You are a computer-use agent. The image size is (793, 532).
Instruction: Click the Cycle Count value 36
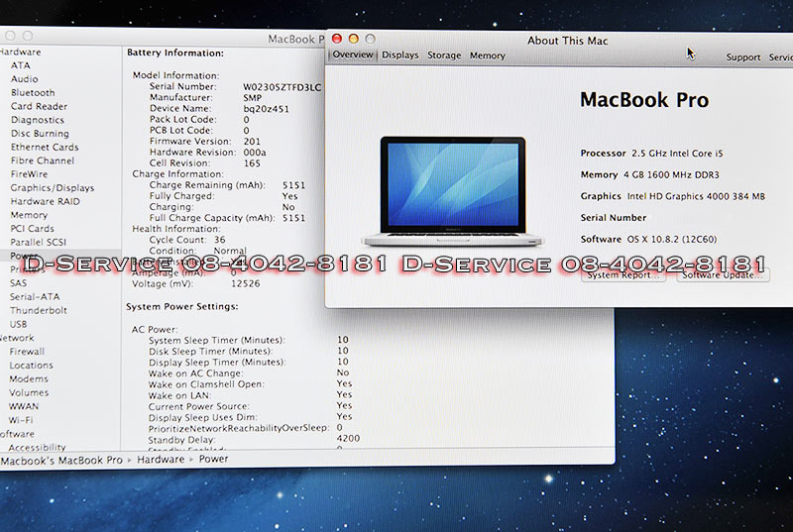pos(219,240)
